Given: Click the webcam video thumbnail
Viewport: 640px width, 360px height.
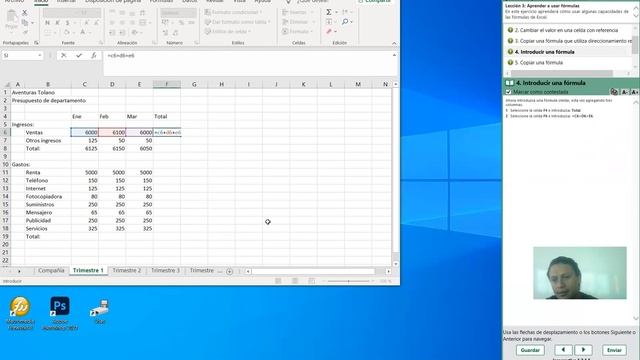Looking at the screenshot, I should click(580, 273).
